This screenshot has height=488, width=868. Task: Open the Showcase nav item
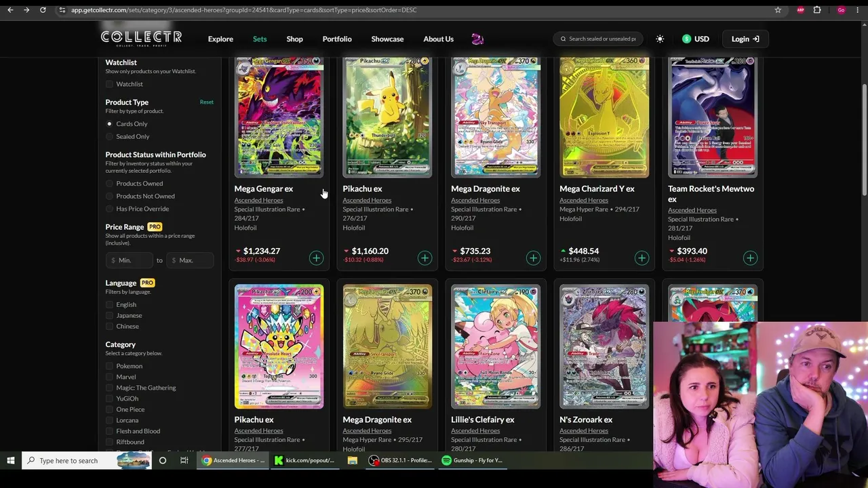click(387, 39)
